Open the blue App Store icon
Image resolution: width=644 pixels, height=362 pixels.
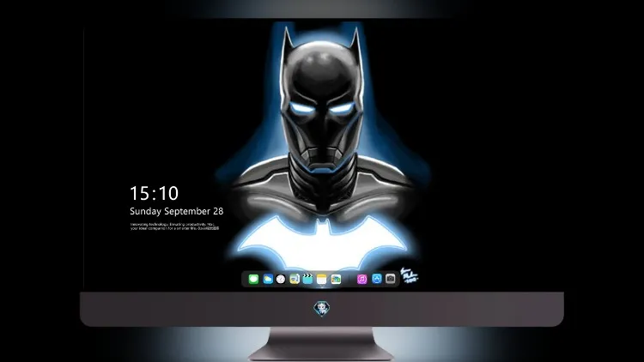(377, 279)
